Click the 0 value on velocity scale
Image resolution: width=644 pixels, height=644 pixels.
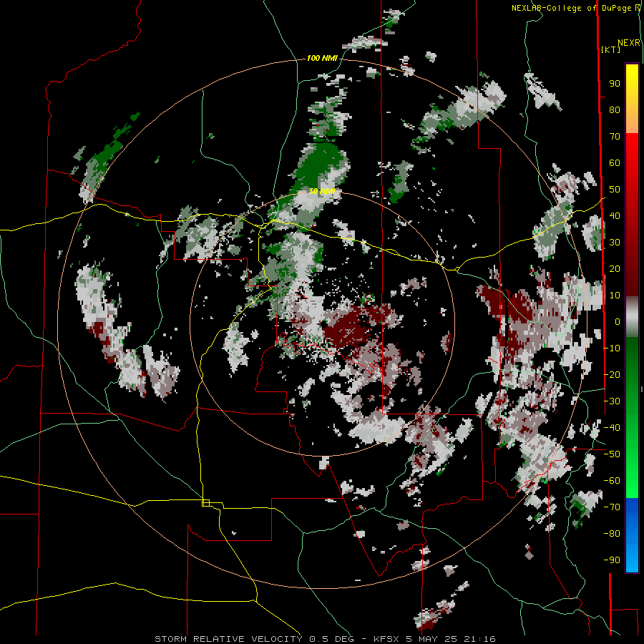[618, 321]
